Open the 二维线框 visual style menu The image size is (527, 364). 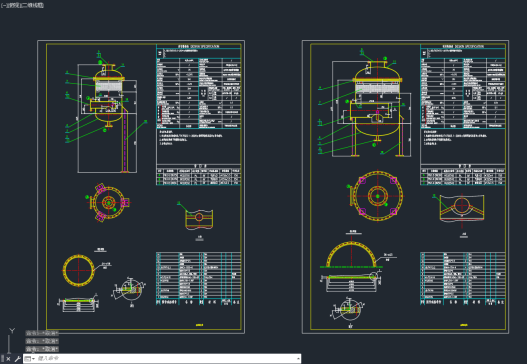pos(33,5)
